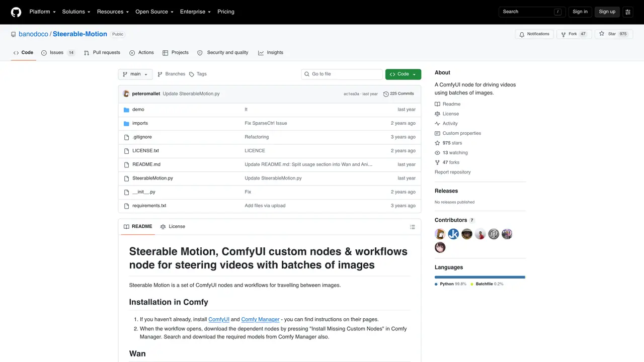Focus the header Search field
Image resolution: width=644 pixels, height=362 pixels.
coord(532,12)
